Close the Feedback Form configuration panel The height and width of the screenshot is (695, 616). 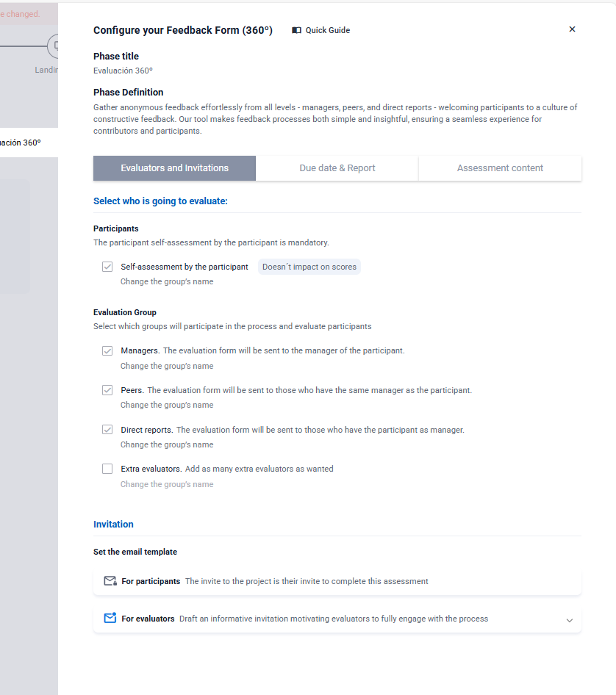573,29
